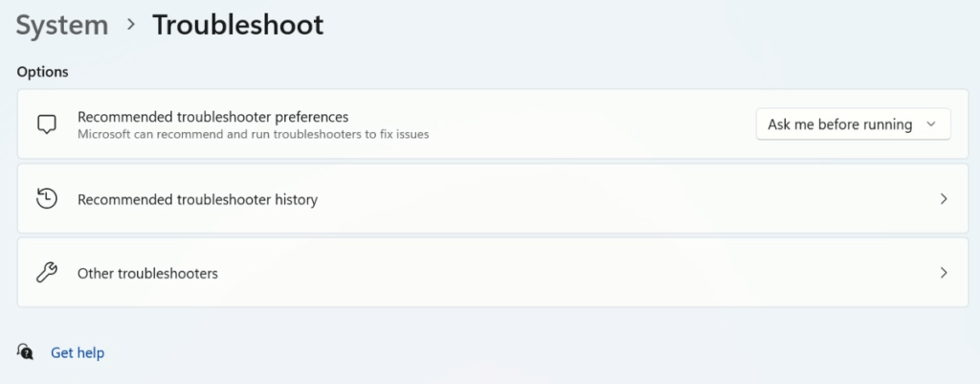980x384 pixels.
Task: Click empty middle of troubleshooter history card
Action: (x=574, y=199)
